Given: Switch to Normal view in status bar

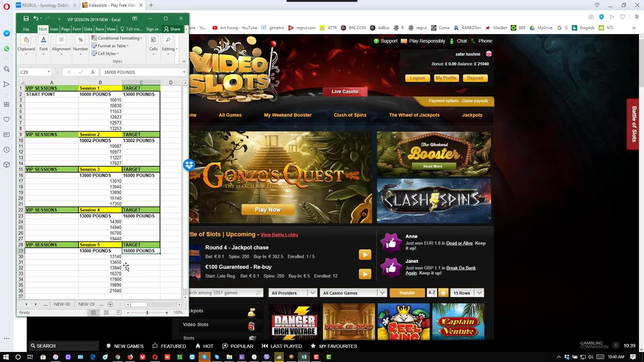Looking at the screenshot, I should point(93,313).
